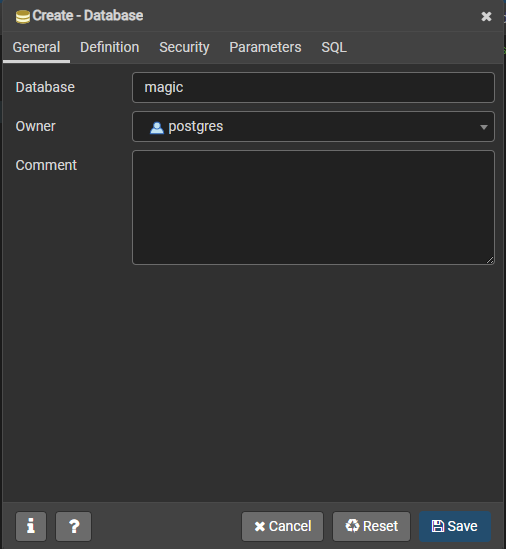
Task: View the SQL tab
Action: (334, 47)
